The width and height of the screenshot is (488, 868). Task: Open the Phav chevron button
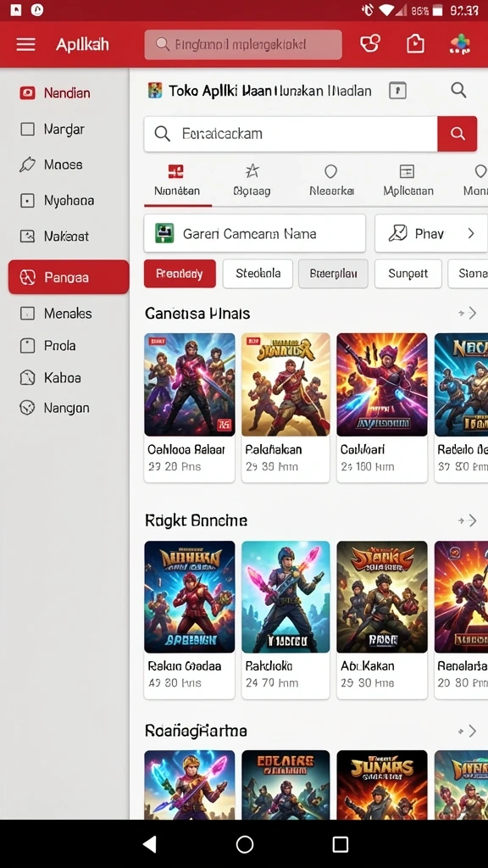click(x=431, y=234)
